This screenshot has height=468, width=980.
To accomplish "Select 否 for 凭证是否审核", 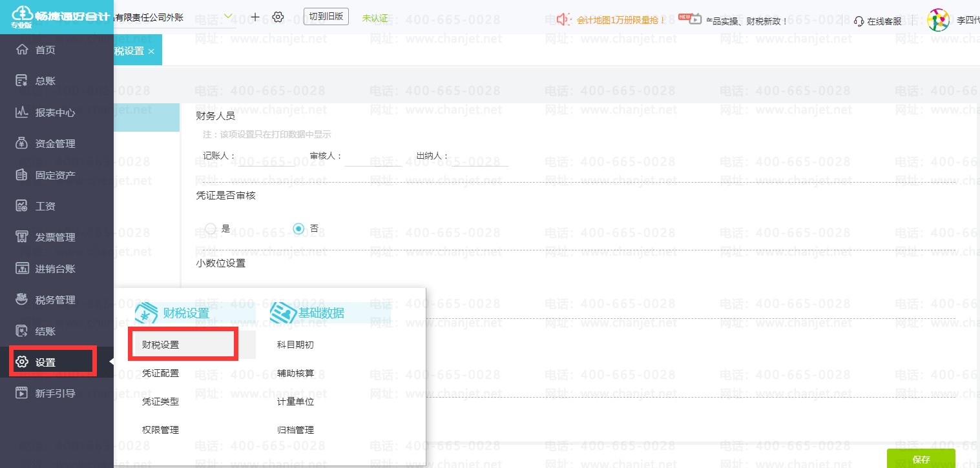I will point(298,229).
